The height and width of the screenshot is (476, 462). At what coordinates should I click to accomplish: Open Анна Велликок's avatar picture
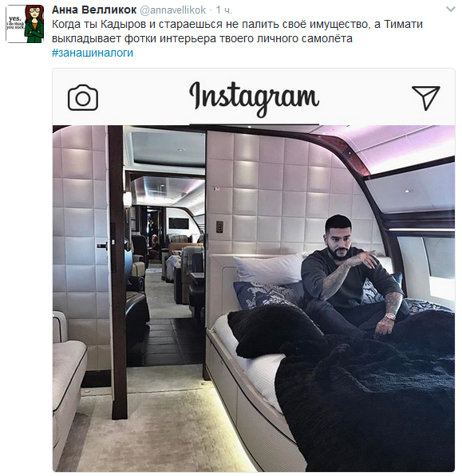tap(25, 24)
